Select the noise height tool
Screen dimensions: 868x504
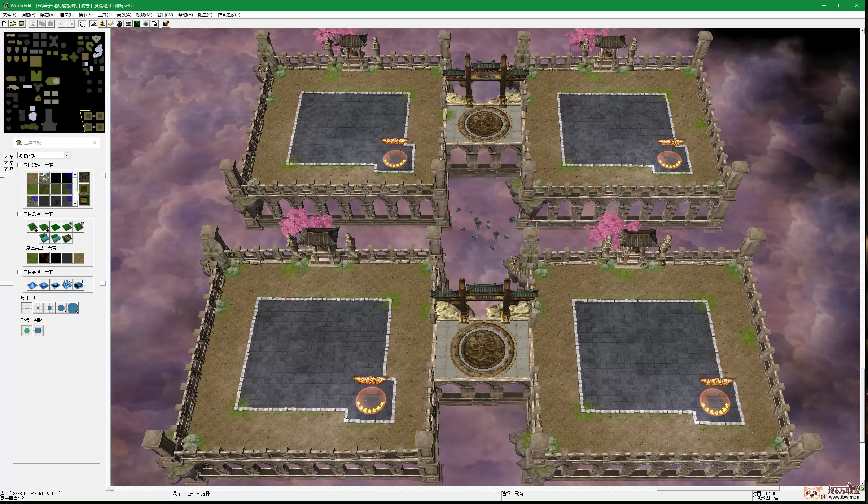pyautogui.click(x=67, y=285)
